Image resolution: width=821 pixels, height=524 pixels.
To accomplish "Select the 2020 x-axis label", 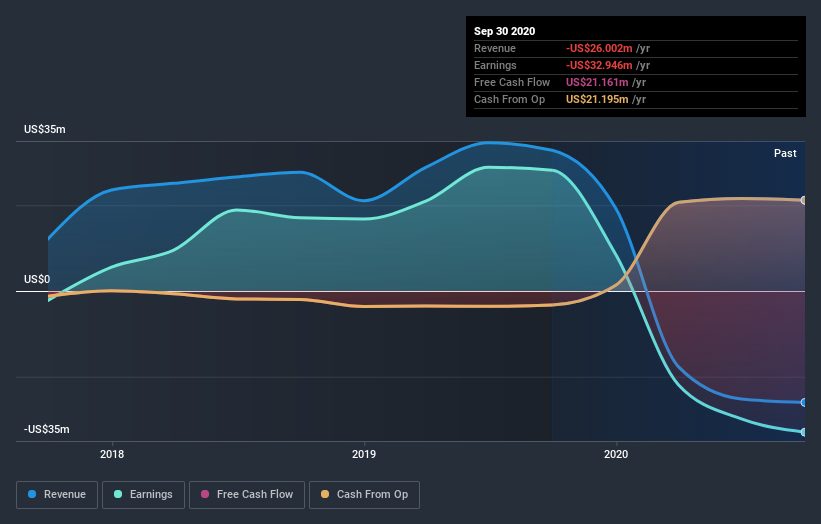I will [616, 454].
